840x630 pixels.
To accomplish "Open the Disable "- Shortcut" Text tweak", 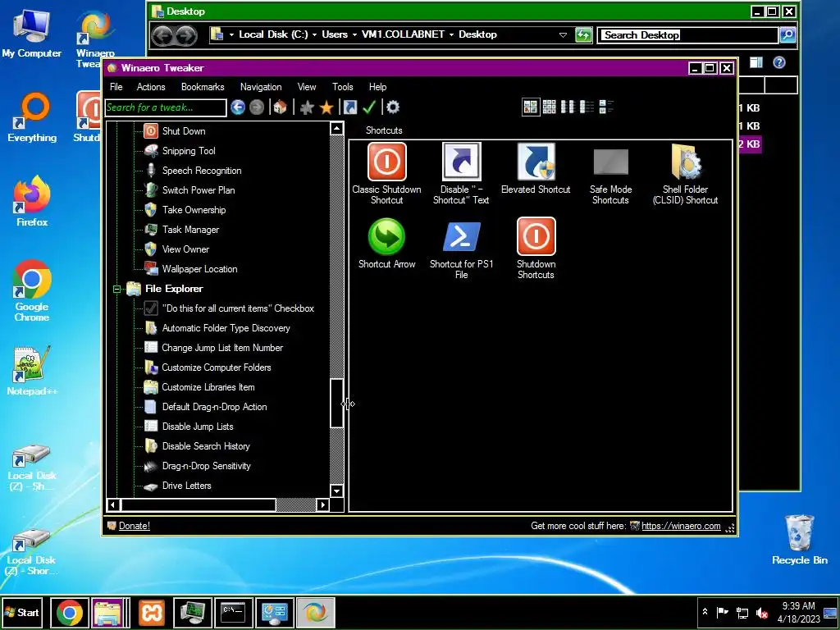I will click(461, 174).
